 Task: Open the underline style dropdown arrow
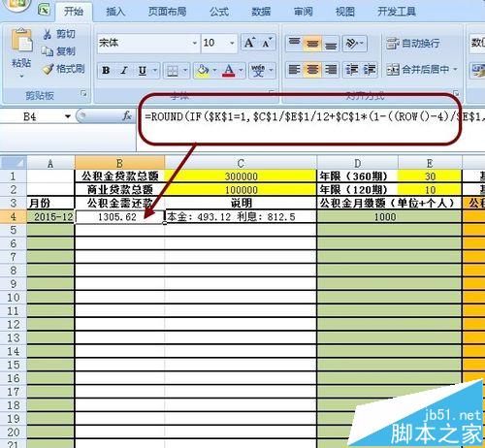point(155,70)
